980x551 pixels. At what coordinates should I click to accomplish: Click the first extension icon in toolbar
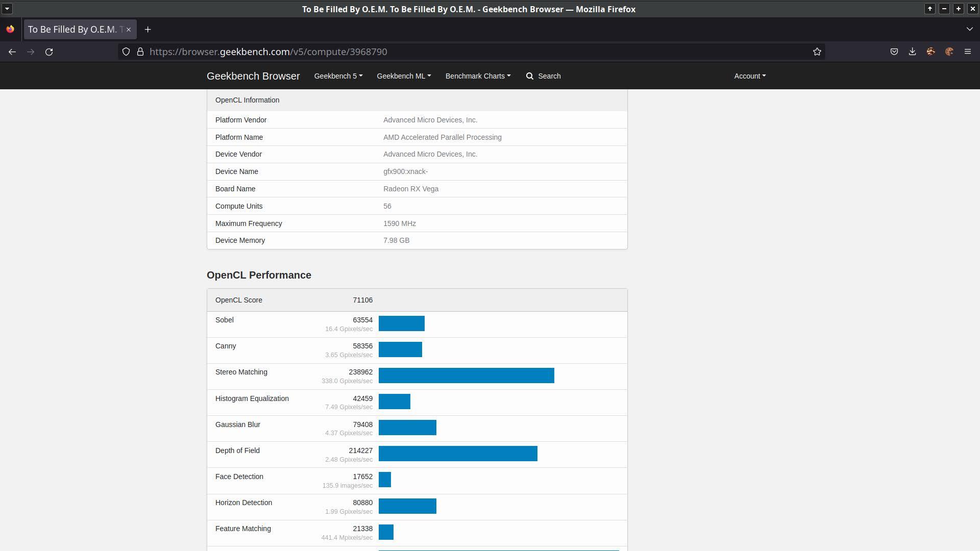pyautogui.click(x=931, y=52)
